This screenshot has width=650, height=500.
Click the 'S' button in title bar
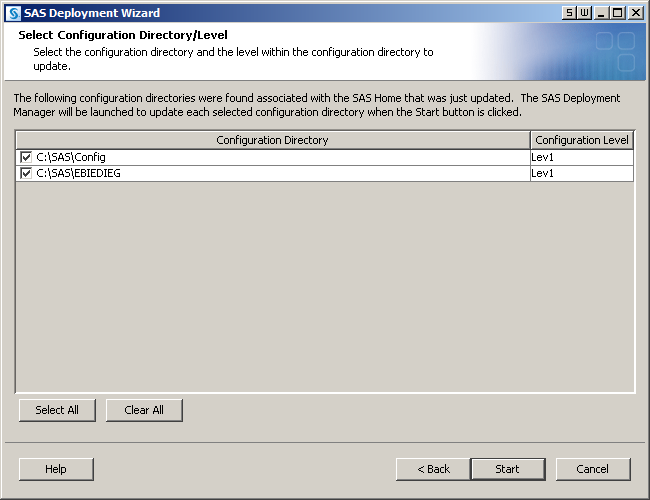569,13
